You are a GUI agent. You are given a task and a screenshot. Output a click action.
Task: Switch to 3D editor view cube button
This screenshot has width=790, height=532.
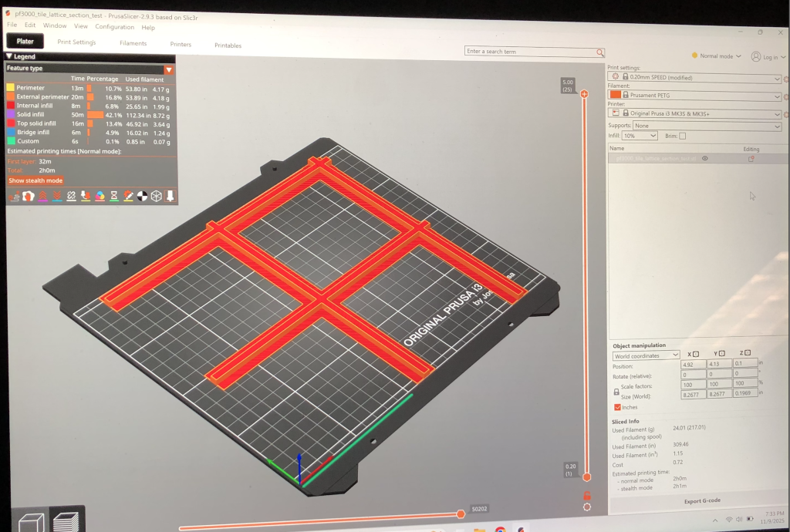[31, 521]
